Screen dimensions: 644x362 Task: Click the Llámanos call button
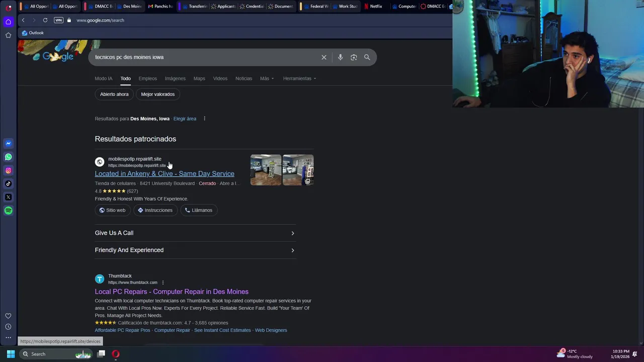point(199,210)
